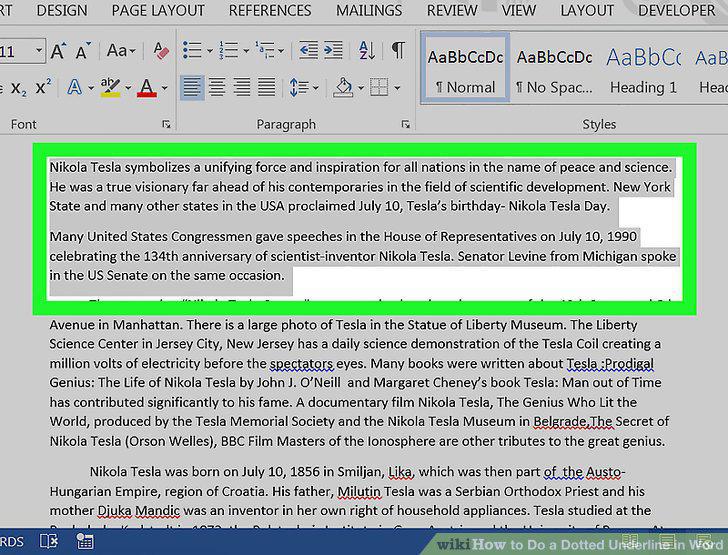Align the text right

click(242, 87)
